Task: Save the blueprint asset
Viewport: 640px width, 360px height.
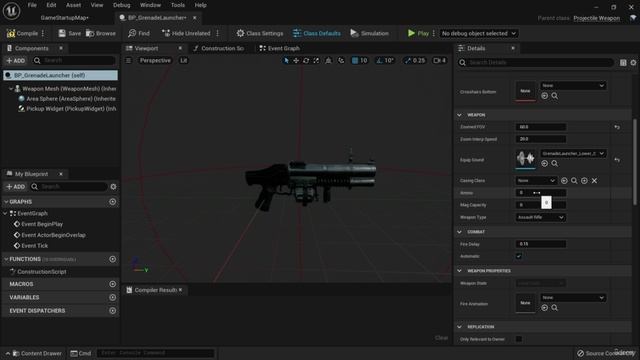Action: pyautogui.click(x=69, y=33)
